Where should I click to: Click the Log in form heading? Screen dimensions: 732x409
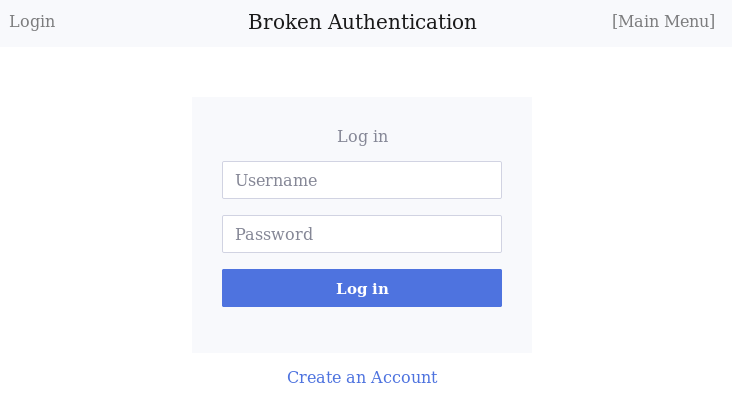coord(362,136)
